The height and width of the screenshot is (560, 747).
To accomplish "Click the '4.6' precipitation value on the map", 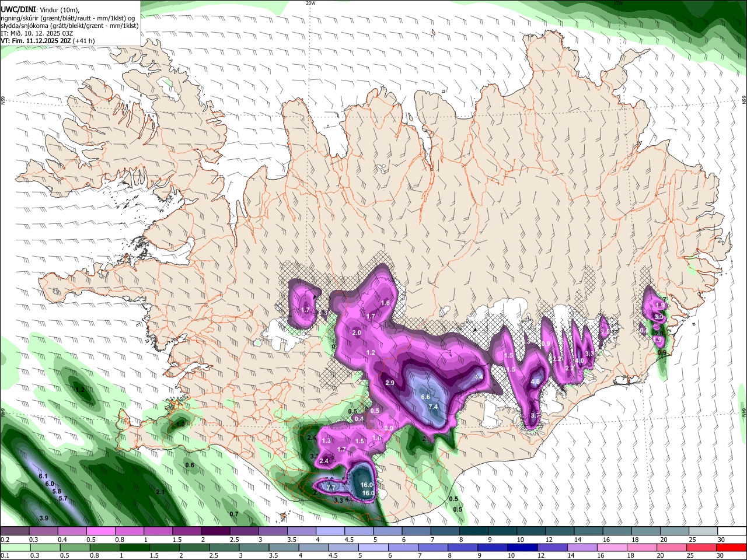I will [535, 382].
